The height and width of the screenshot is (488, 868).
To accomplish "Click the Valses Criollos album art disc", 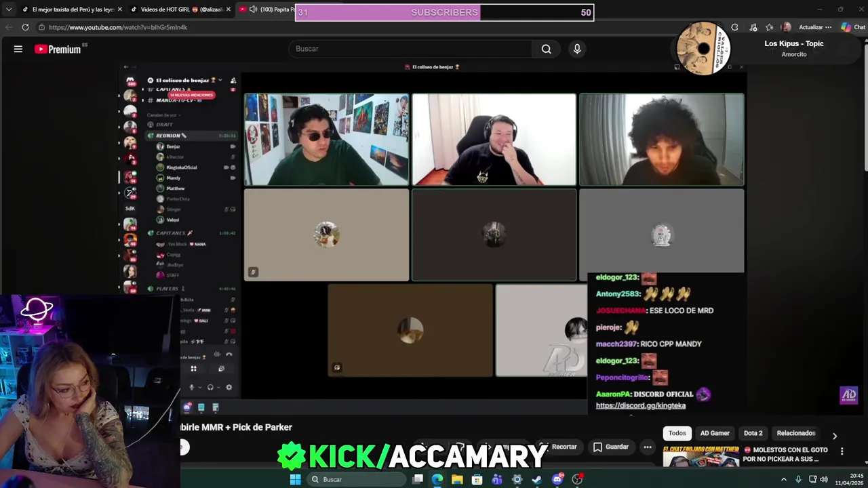I will pyautogui.click(x=703, y=48).
